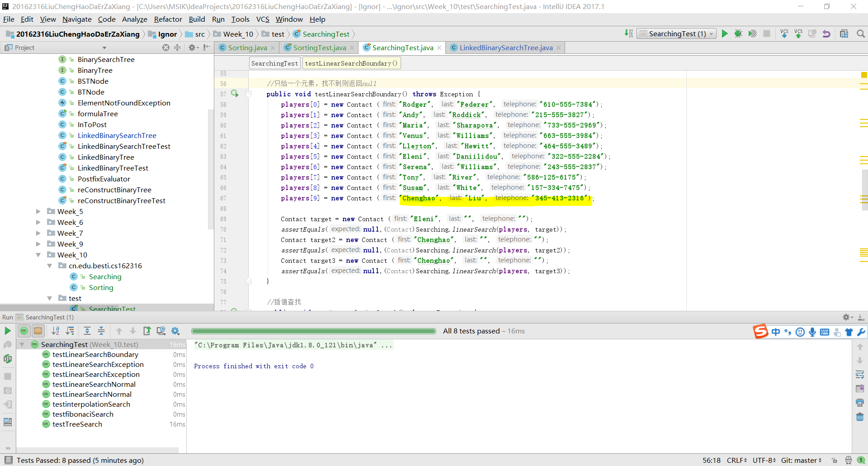Click green test progress bar

(313, 331)
